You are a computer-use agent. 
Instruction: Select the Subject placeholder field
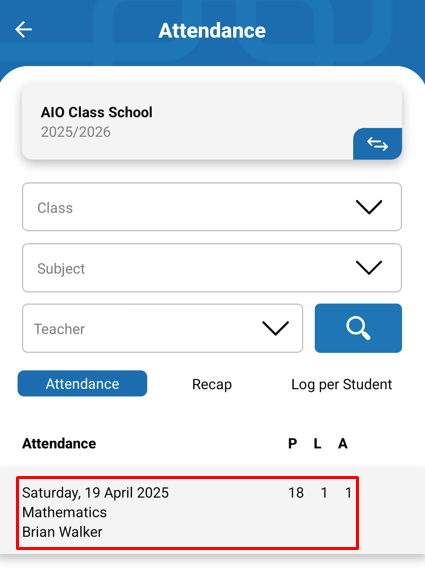[212, 268]
